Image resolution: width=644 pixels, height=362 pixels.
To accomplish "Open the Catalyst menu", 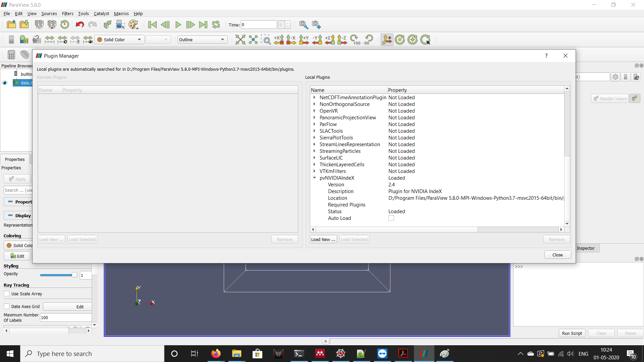I will click(x=101, y=13).
